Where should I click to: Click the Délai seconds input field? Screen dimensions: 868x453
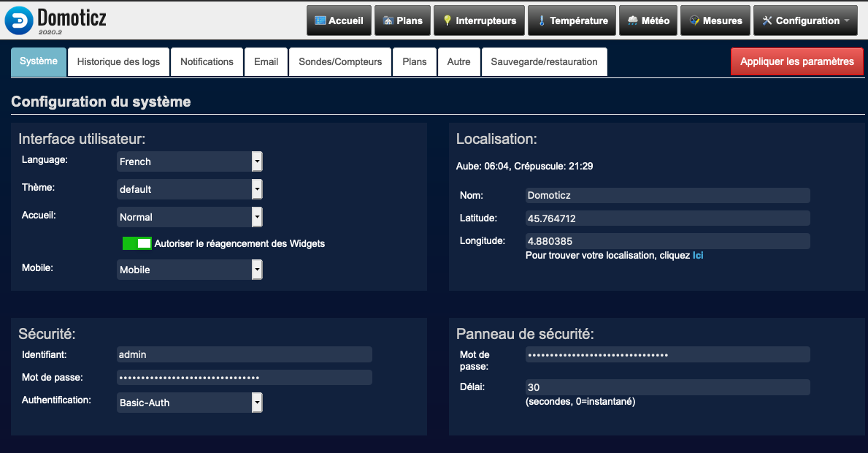tap(667, 387)
